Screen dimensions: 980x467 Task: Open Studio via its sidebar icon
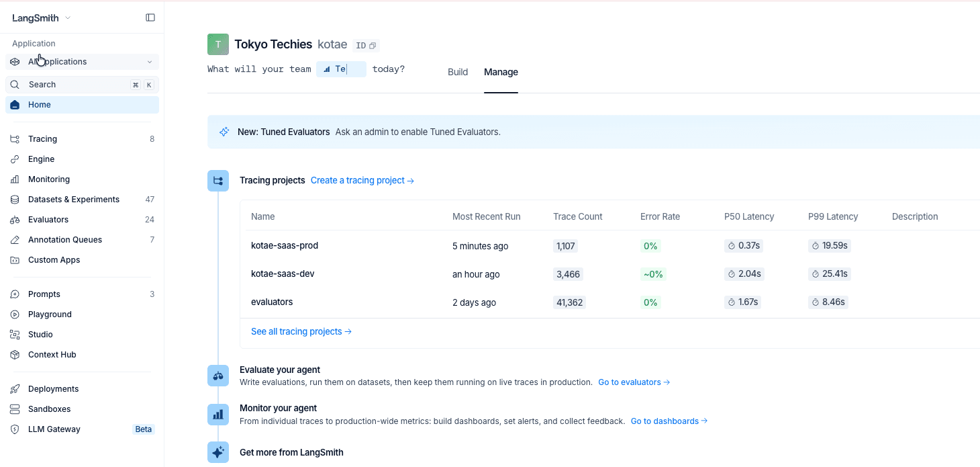pos(15,335)
